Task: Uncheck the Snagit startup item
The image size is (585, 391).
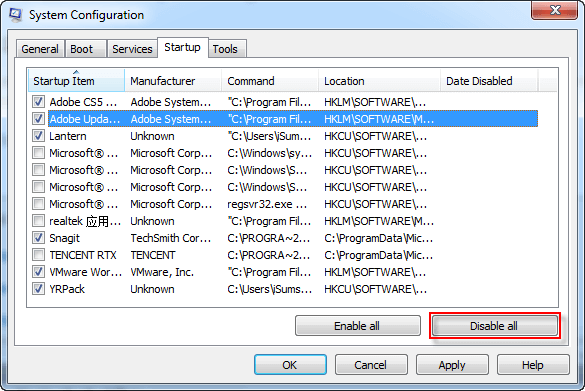Action: [38, 238]
